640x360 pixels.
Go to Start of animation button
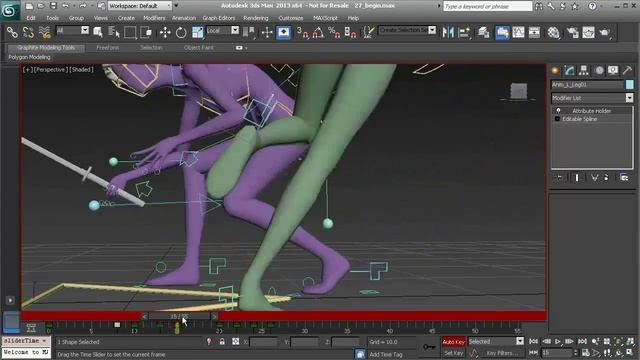coord(533,341)
